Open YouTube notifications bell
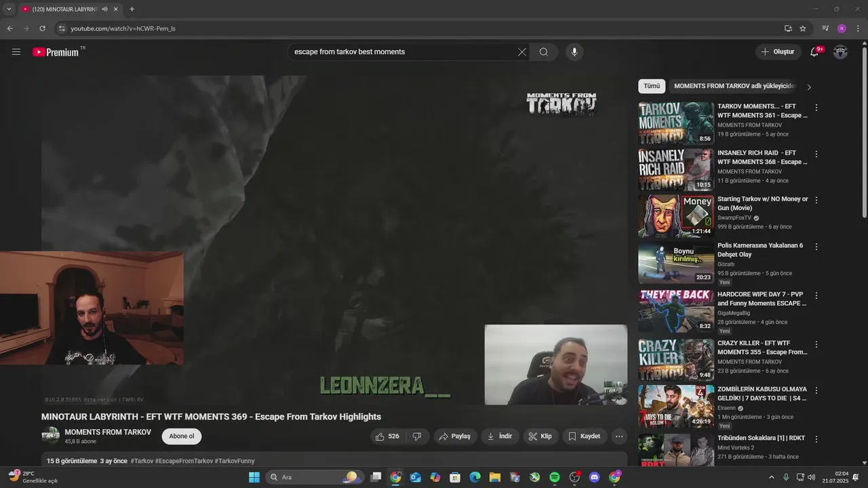 pyautogui.click(x=815, y=52)
